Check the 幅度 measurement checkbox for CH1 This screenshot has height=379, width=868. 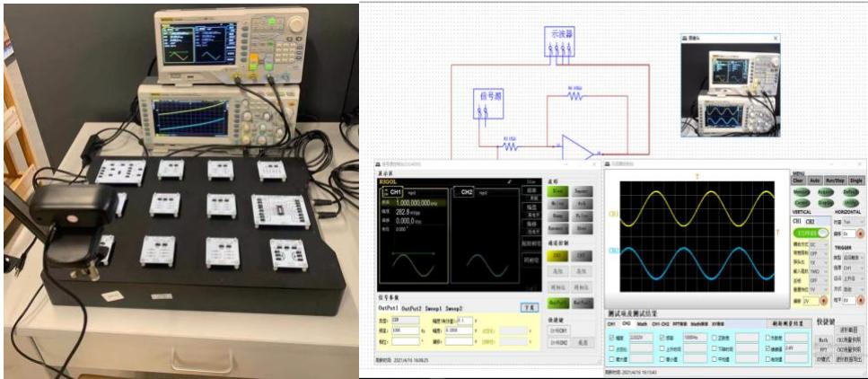click(612, 337)
